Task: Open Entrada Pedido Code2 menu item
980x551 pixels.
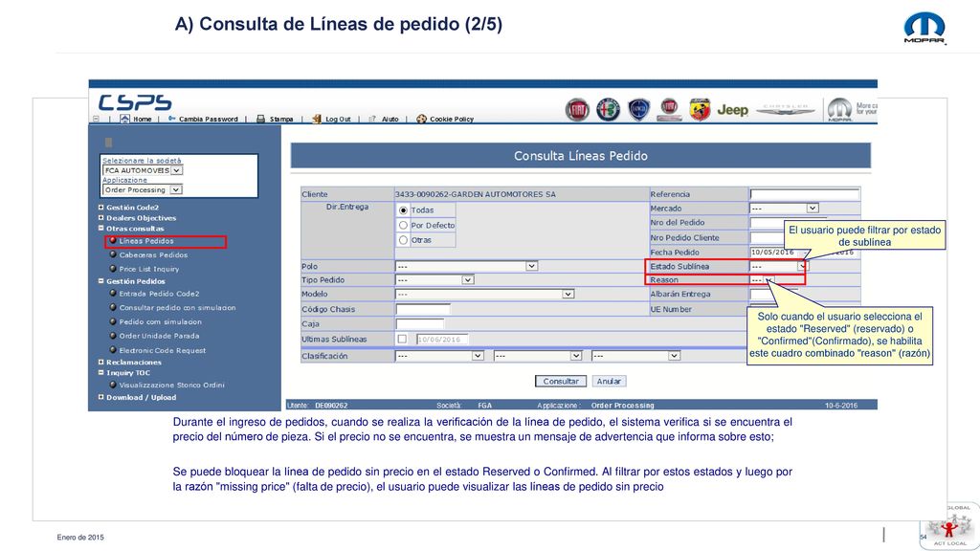Action: coord(160,294)
